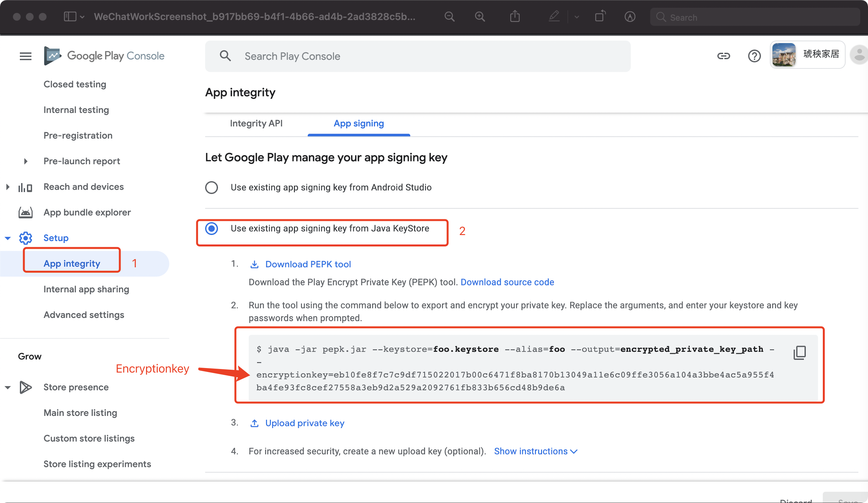
Task: Open the help question mark icon
Action: coord(754,56)
